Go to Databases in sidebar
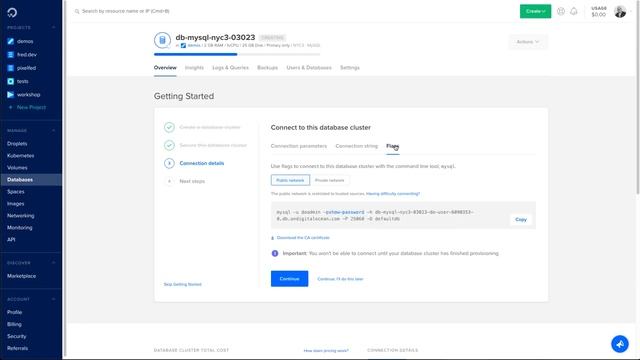640x360 pixels. point(31,180)
